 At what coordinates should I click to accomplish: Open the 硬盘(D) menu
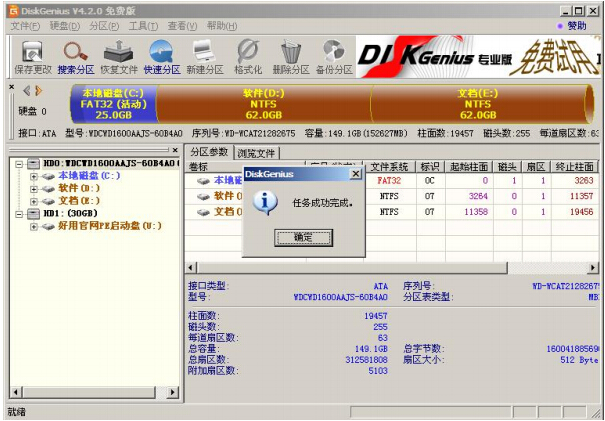point(65,26)
